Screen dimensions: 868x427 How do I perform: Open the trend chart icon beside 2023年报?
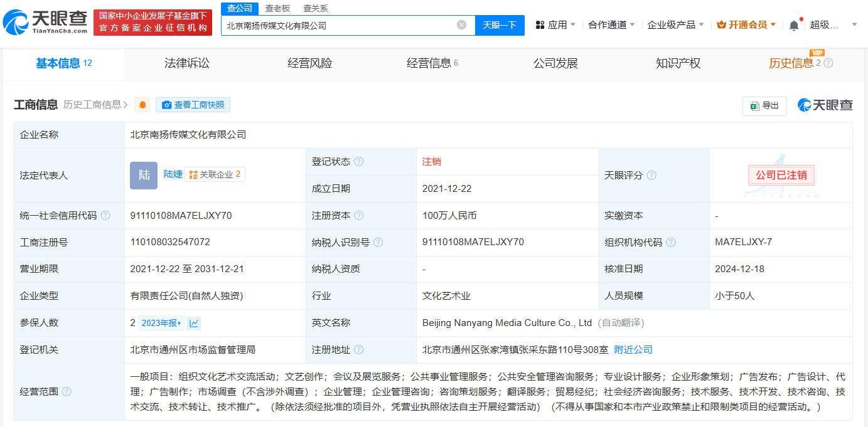(x=193, y=322)
